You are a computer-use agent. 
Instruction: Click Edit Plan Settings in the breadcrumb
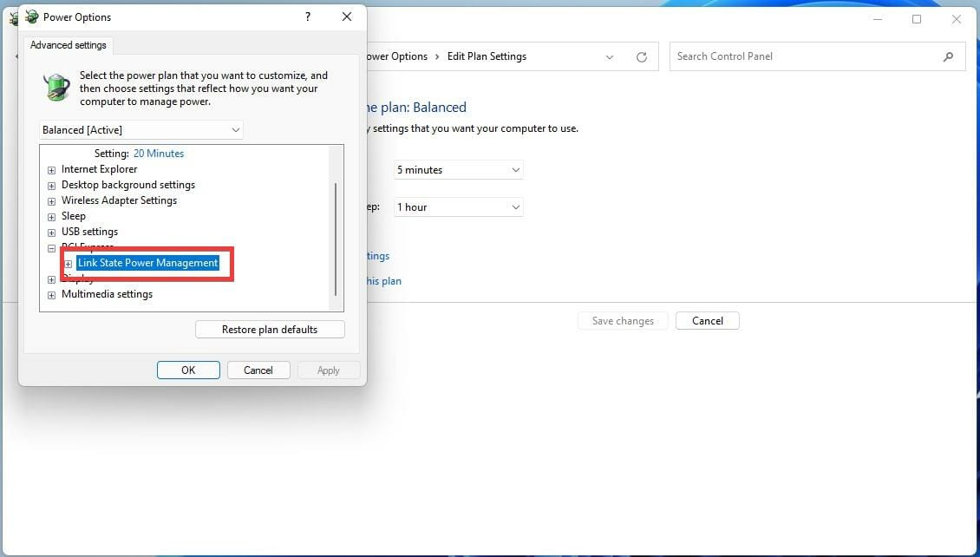point(487,56)
